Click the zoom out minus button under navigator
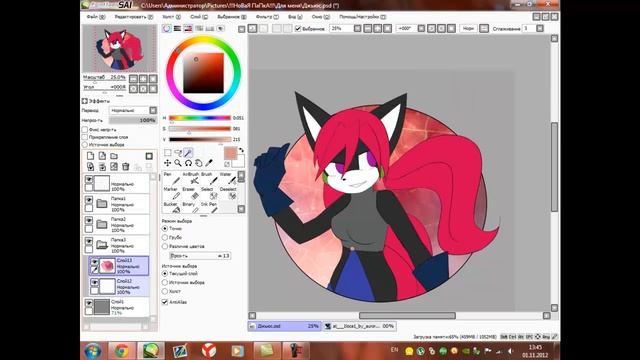This screenshot has width=640, height=360. coord(133,78)
